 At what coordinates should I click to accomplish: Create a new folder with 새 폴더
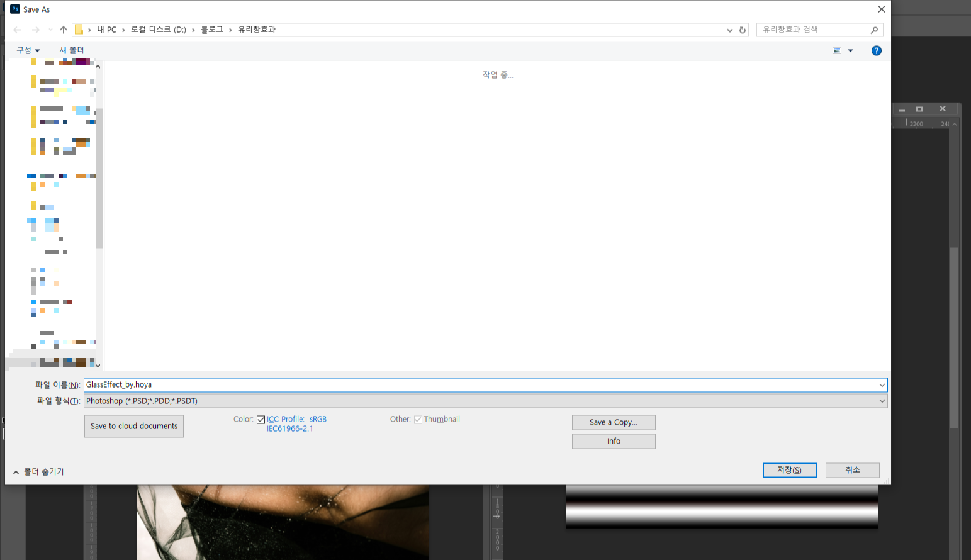click(72, 50)
